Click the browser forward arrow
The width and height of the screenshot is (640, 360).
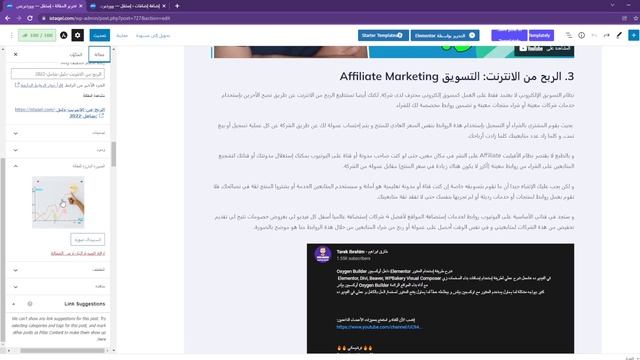19,18
